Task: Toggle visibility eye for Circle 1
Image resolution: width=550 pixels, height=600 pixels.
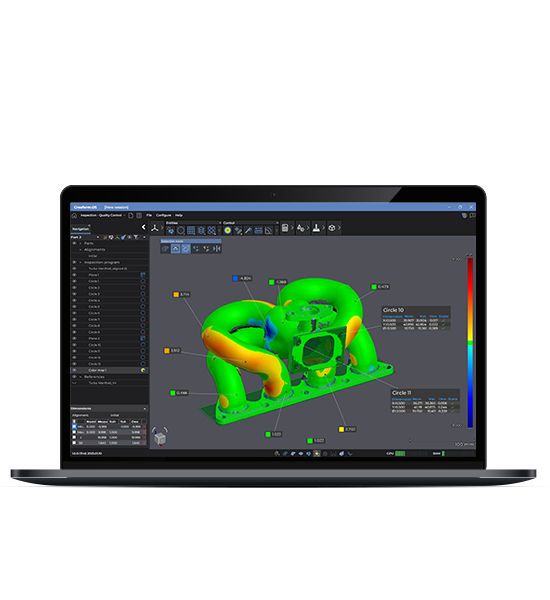Action: pos(74,281)
